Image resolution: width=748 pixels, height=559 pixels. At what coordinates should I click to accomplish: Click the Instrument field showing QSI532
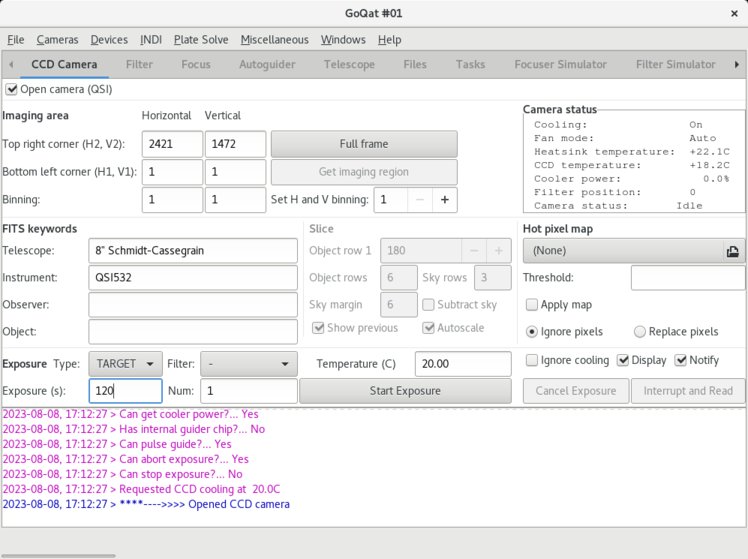tap(193, 278)
